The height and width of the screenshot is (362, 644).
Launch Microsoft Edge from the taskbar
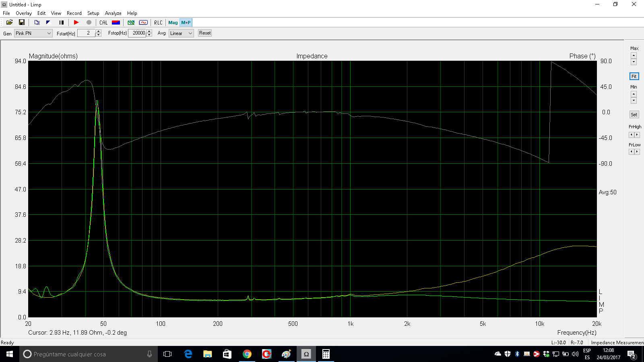[188, 354]
